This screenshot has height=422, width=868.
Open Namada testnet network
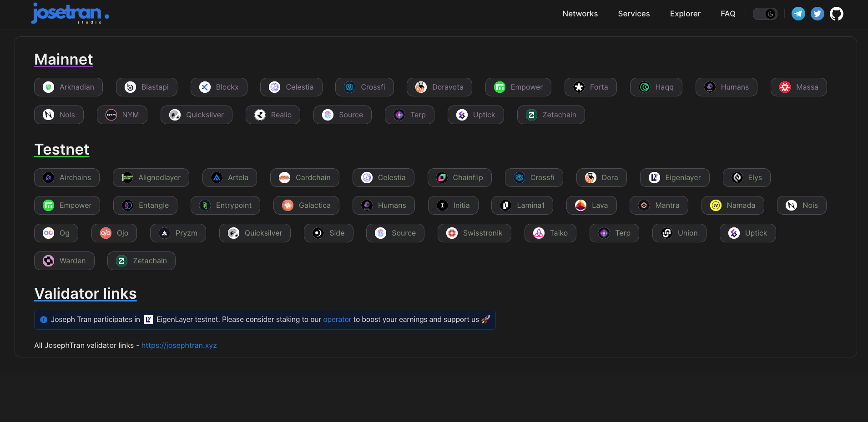732,205
